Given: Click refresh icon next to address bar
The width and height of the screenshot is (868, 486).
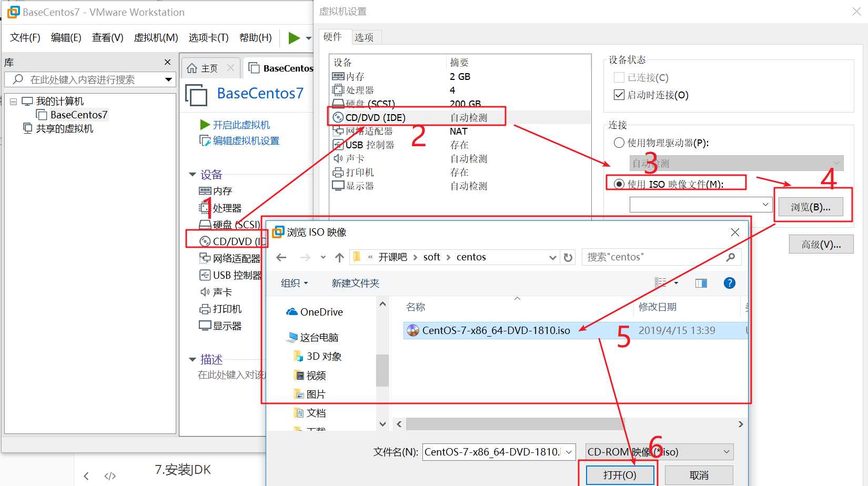Looking at the screenshot, I should click(568, 257).
